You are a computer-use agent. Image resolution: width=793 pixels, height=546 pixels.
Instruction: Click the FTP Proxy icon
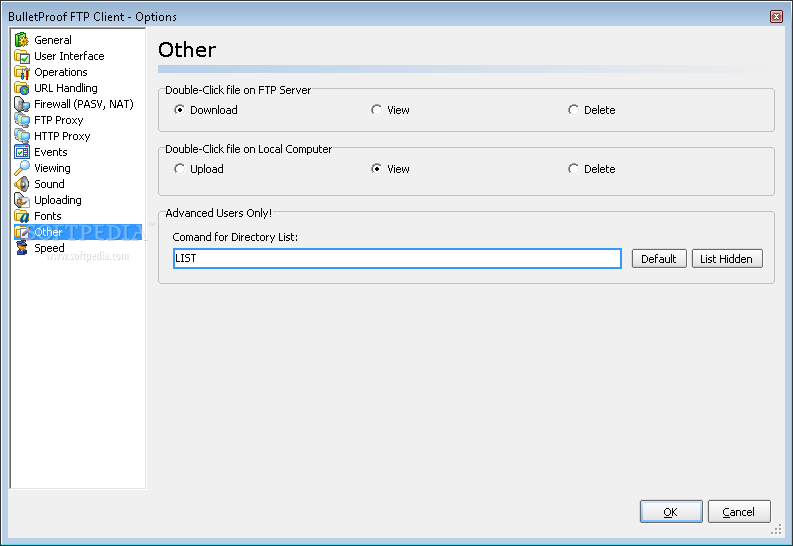(22, 120)
